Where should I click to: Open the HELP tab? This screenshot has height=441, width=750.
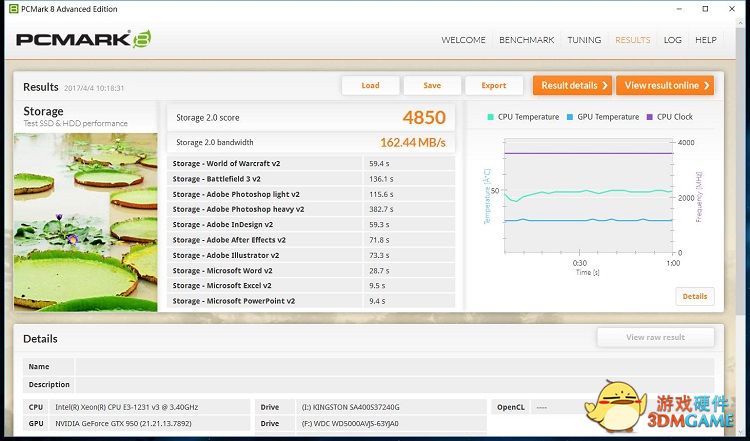pyautogui.click(x=706, y=40)
